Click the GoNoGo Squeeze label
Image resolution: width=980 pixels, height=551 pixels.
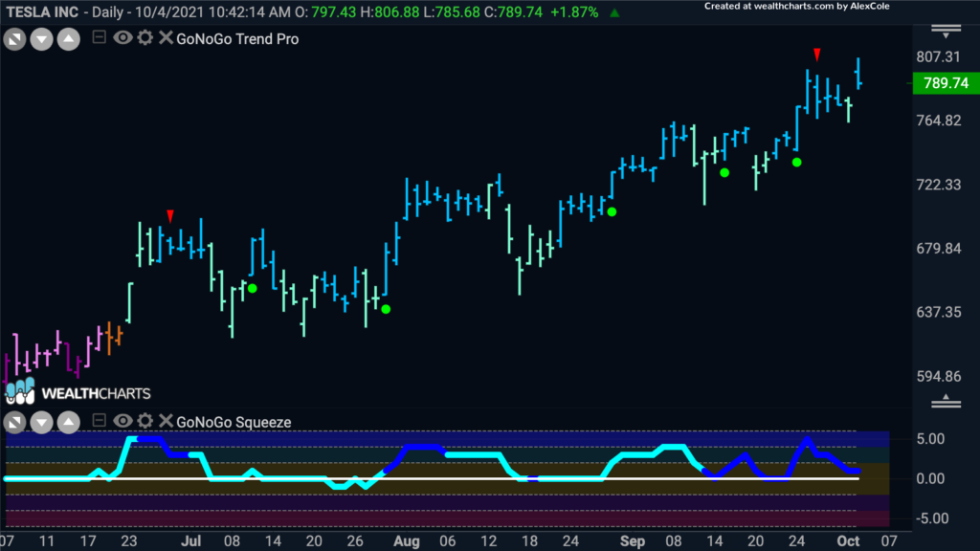[x=234, y=422]
